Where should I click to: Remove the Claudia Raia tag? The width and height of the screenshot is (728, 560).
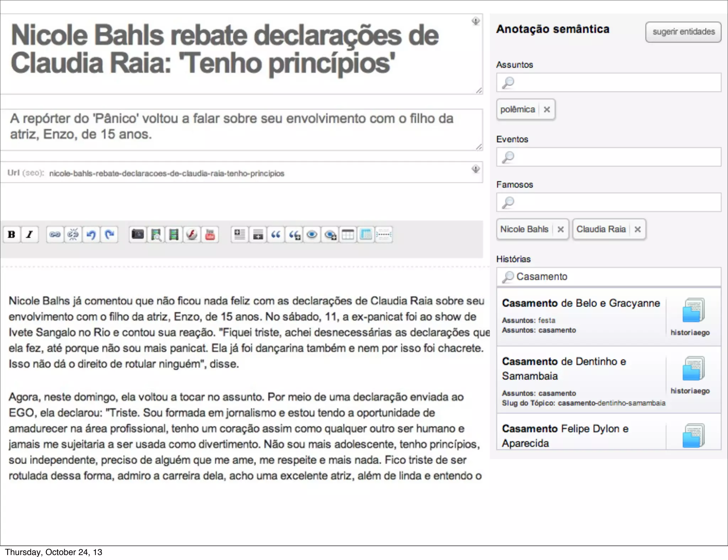(638, 229)
